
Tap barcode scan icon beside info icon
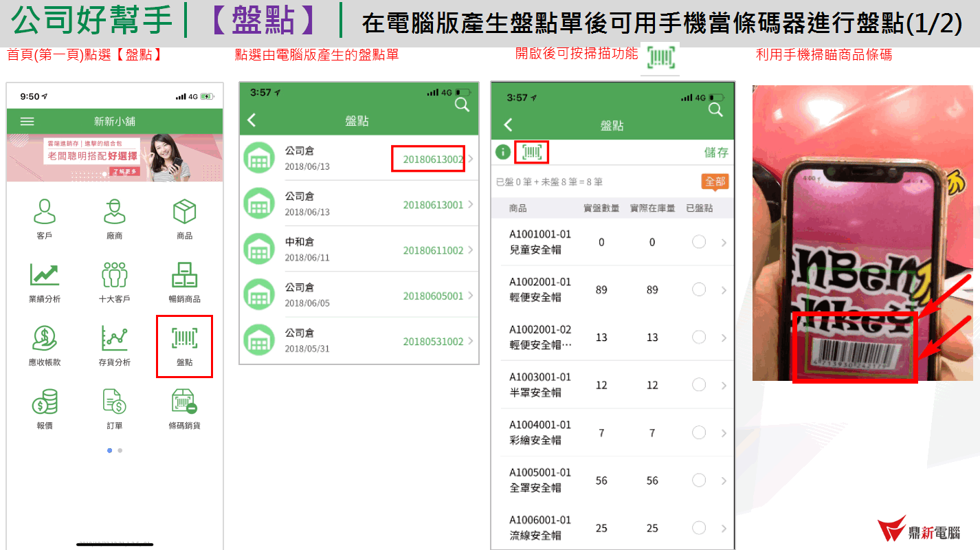point(533,153)
